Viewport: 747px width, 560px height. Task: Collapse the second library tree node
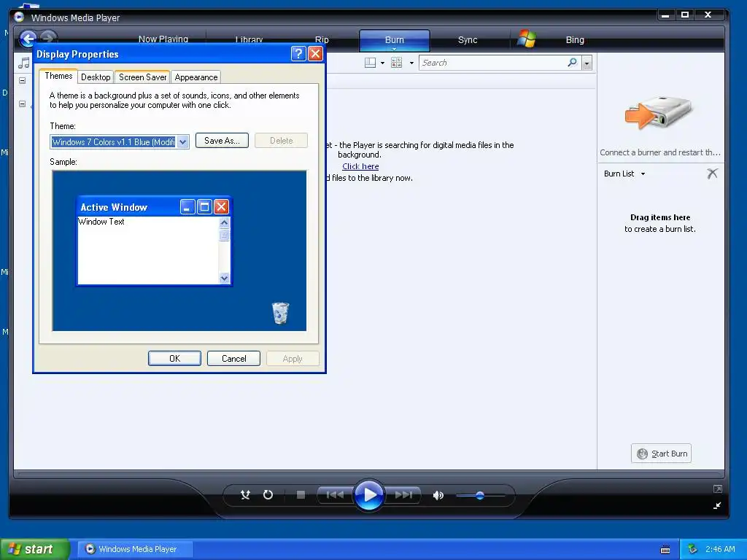[x=23, y=104]
